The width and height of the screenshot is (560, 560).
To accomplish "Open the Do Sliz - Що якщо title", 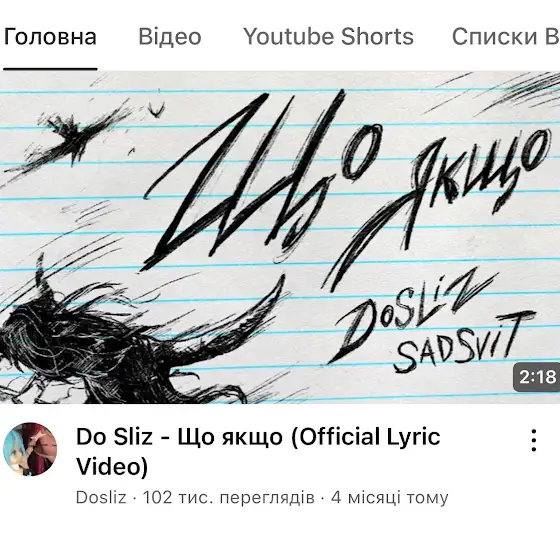I will pyautogui.click(x=258, y=451).
